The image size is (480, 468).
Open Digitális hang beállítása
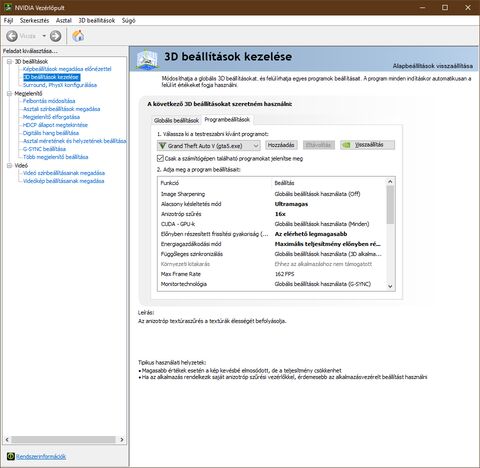click(x=51, y=133)
